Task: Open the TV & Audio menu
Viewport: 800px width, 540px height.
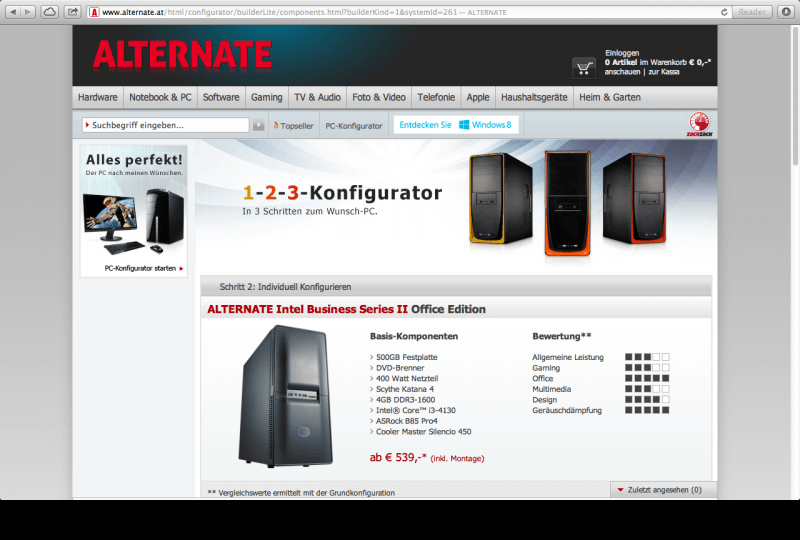Action: (x=317, y=97)
